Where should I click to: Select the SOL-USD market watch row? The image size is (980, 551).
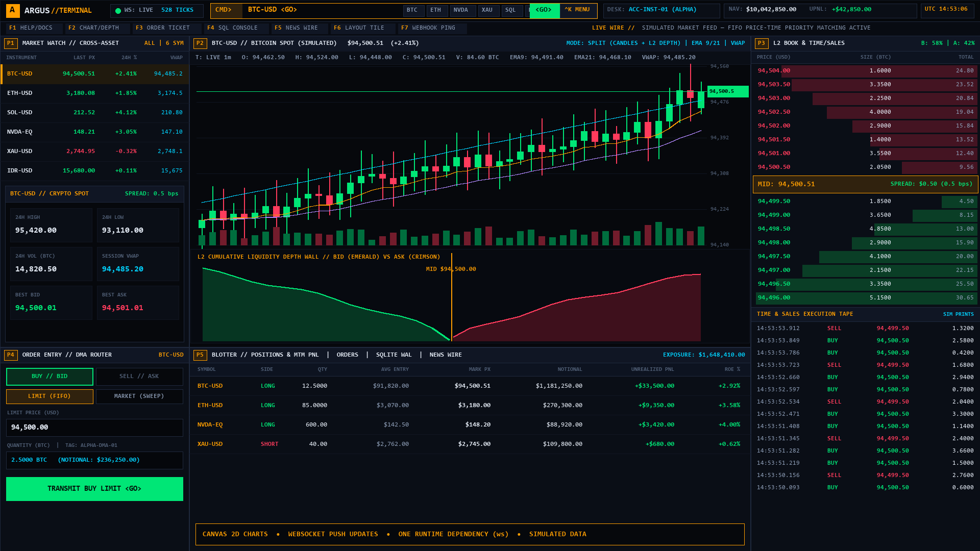tap(94, 112)
